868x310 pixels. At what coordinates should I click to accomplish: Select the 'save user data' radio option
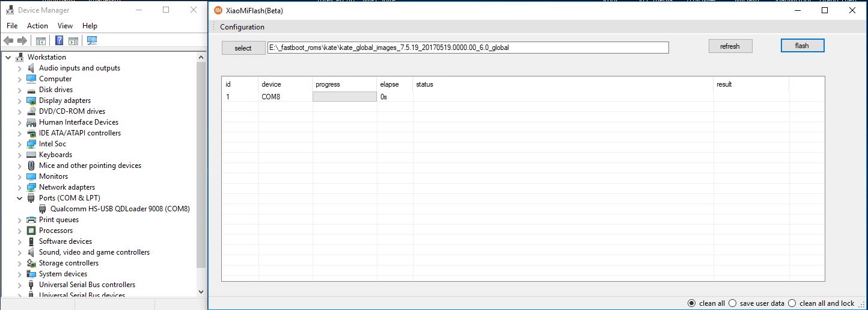point(732,303)
